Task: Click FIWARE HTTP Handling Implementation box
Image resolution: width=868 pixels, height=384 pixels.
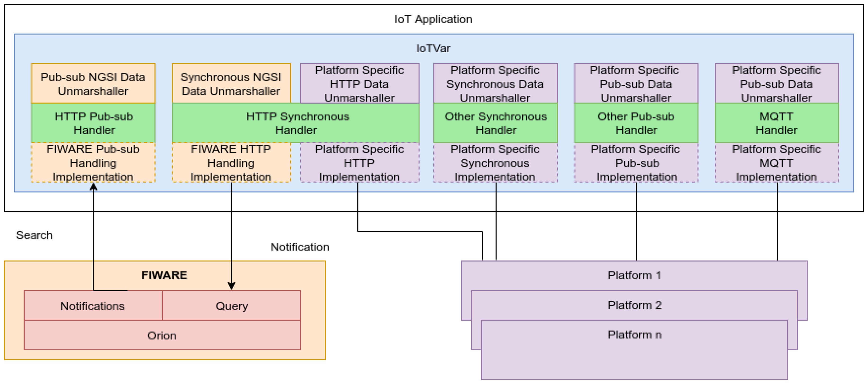Action: click(231, 163)
